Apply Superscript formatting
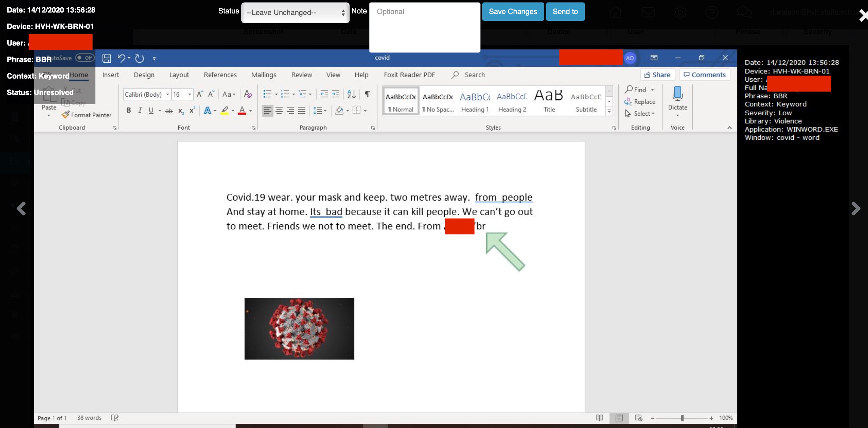This screenshot has height=428, width=868. click(192, 110)
